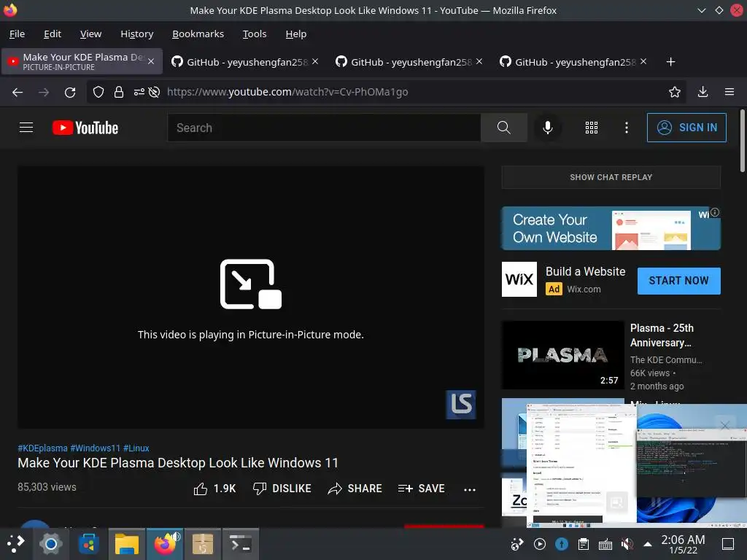The image size is (747, 560).
Task: Open the file manager from taskbar
Action: (126, 544)
